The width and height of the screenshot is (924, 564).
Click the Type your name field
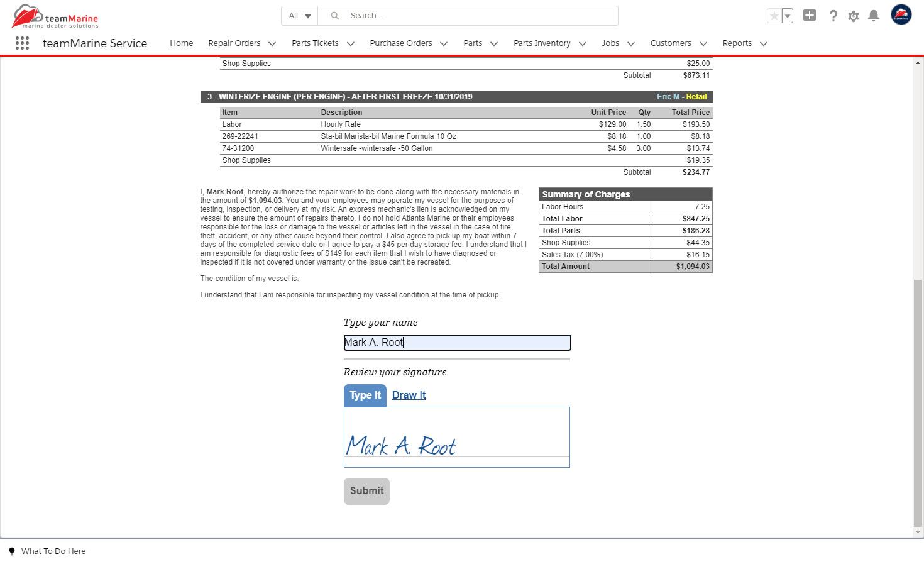[457, 343]
